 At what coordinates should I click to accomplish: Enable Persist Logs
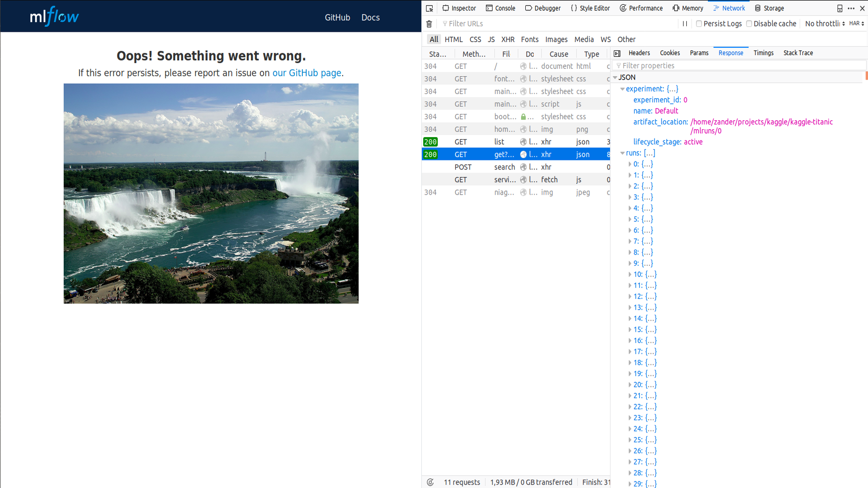tap(699, 23)
